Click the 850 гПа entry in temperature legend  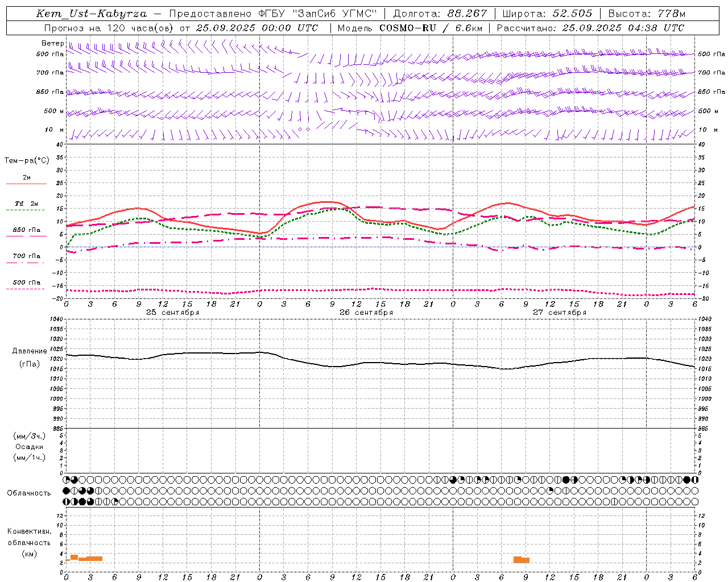tap(27, 230)
